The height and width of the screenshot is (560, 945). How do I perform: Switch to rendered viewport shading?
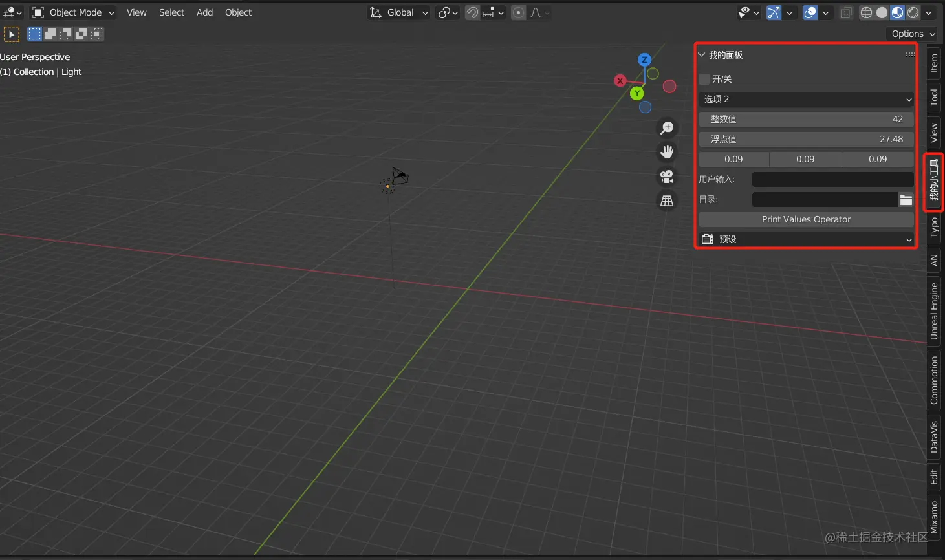913,12
